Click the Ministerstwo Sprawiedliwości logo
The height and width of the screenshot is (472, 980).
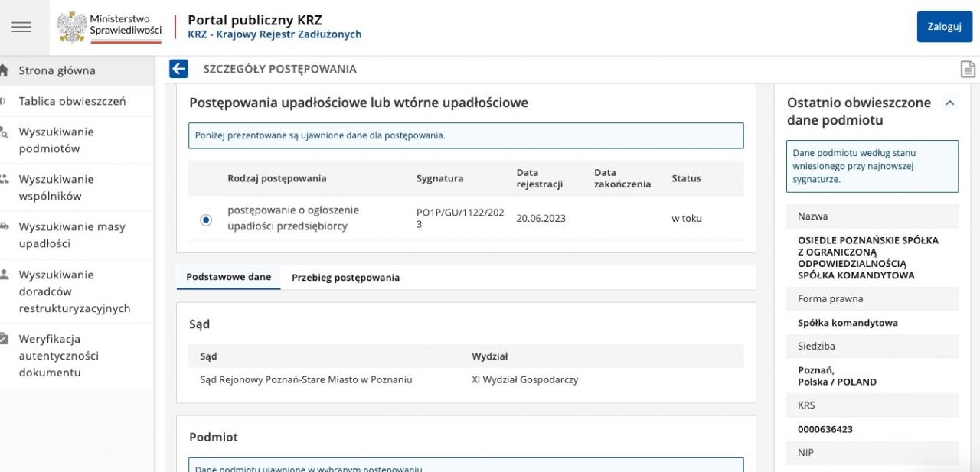point(109,27)
